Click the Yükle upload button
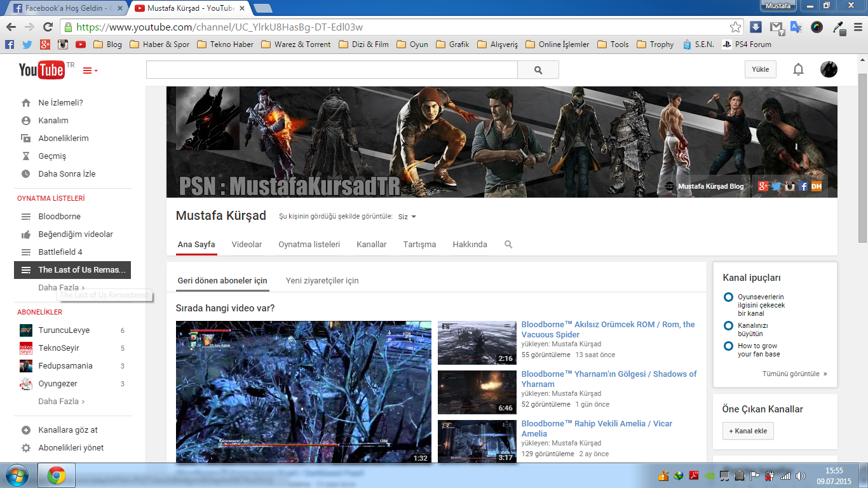Viewport: 868px width, 488px height. click(761, 69)
